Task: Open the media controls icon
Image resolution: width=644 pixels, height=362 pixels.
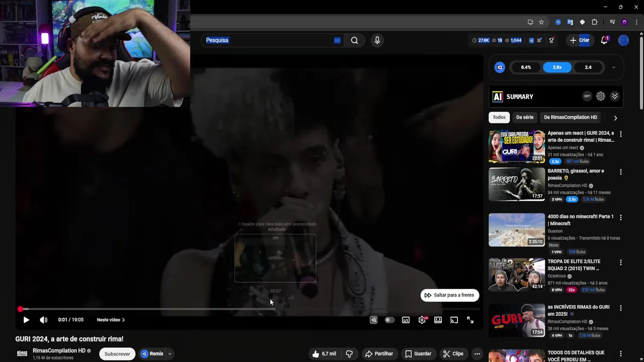Action: [x=612, y=22]
